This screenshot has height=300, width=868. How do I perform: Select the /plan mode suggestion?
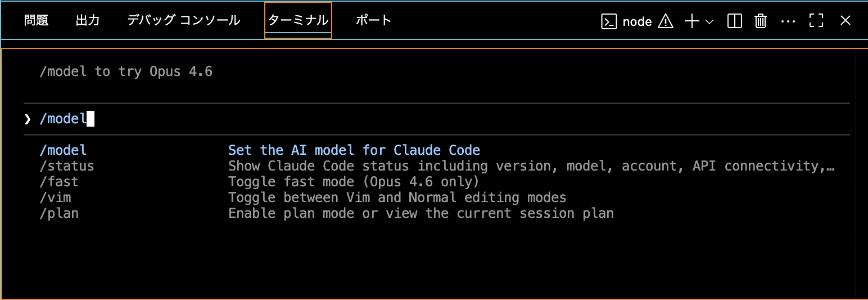[x=59, y=213]
